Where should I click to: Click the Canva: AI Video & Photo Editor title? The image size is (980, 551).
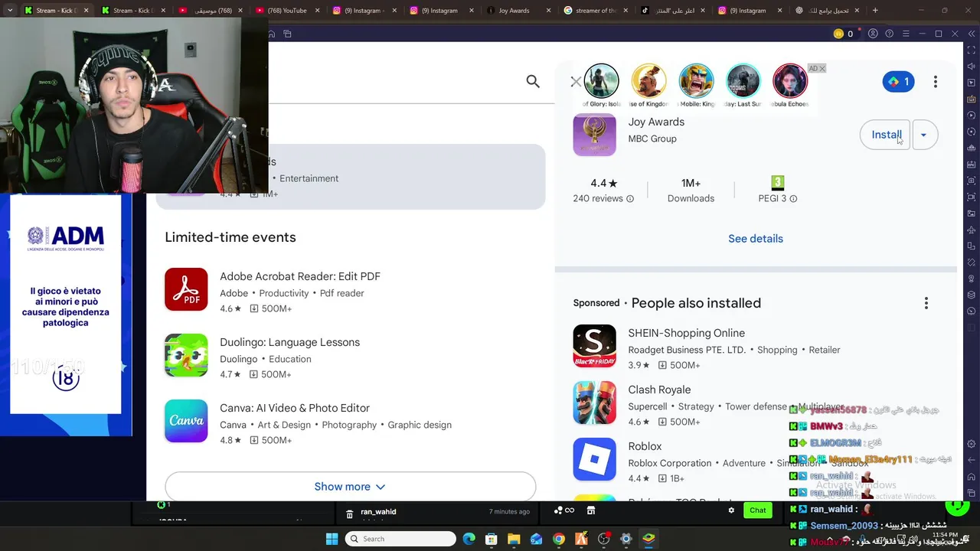click(295, 408)
